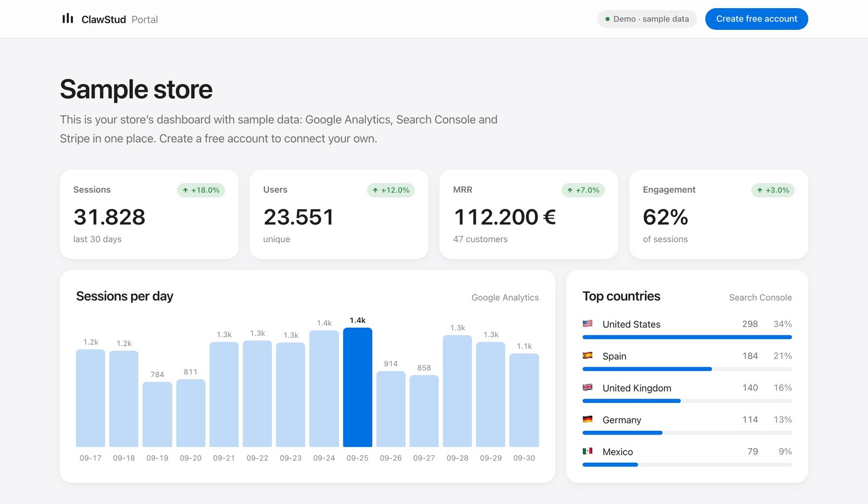Click the Sample store heading
This screenshot has width=868, height=504.
[136, 90]
